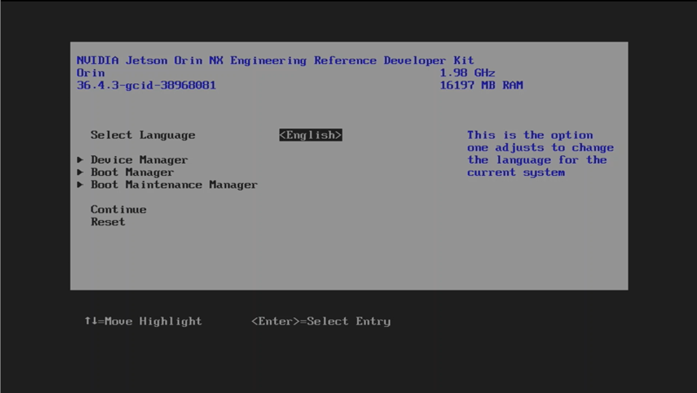Open Device Manager menu entry

pos(139,160)
